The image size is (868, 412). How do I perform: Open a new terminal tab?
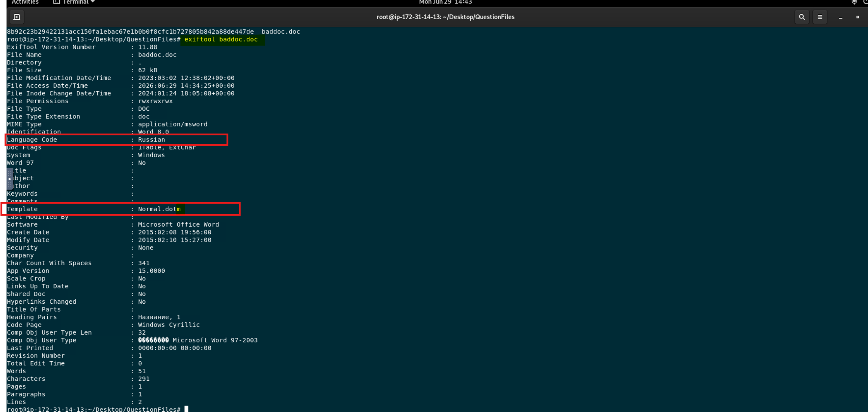[16, 17]
